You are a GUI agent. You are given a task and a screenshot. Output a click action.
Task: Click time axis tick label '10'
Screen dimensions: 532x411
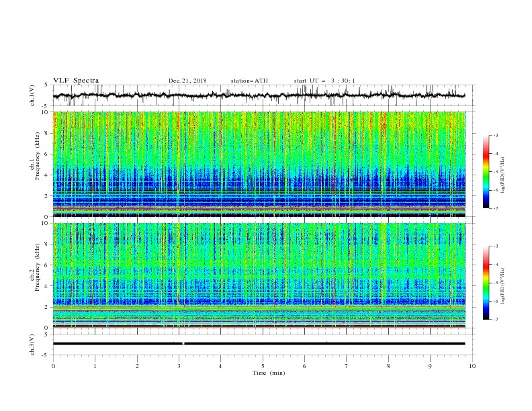[x=472, y=366]
